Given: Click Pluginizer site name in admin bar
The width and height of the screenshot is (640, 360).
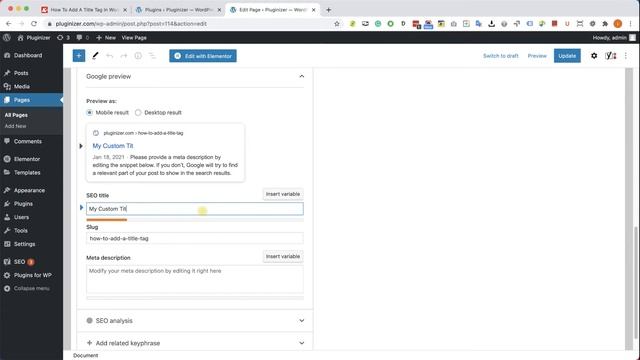Looking at the screenshot, I should point(34,38).
